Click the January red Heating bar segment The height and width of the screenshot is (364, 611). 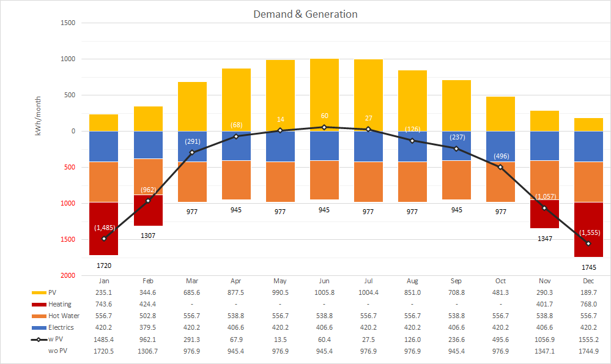point(103,229)
